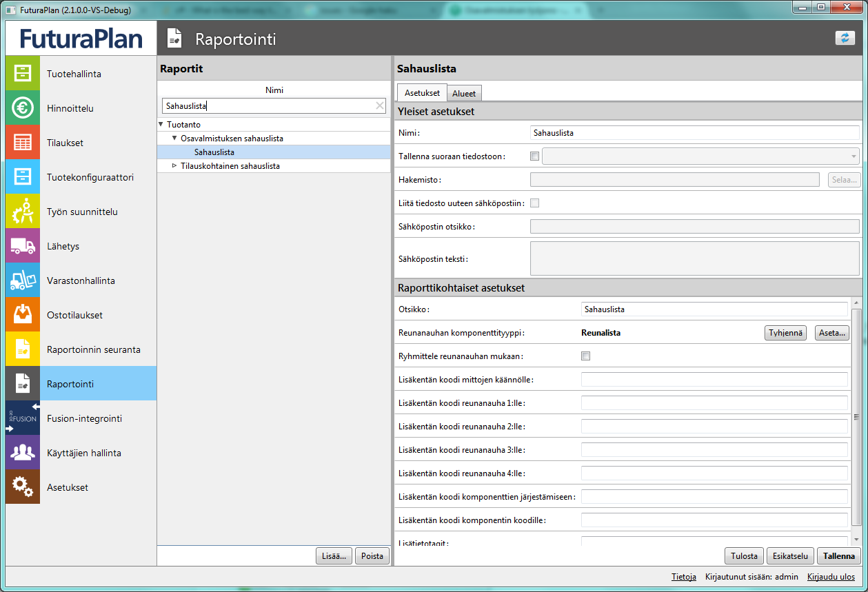Click the Tyhjennä button
Viewport: 868px width, 592px height.
pos(787,333)
